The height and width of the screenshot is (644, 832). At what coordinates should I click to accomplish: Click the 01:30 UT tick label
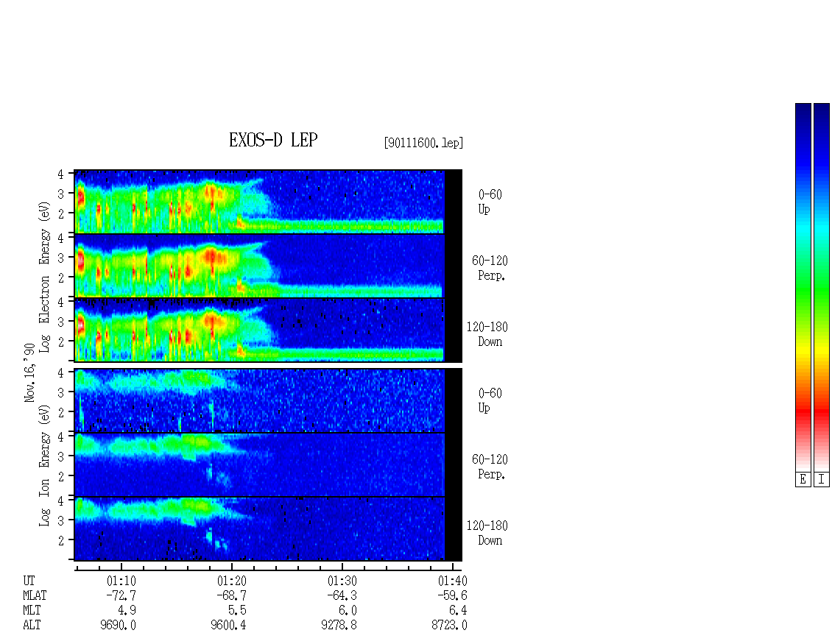[342, 581]
